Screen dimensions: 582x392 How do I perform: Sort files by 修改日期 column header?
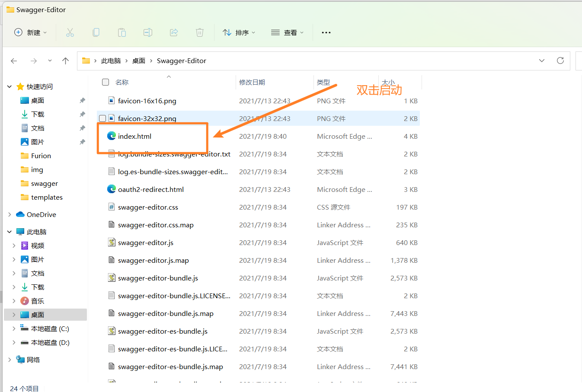252,82
